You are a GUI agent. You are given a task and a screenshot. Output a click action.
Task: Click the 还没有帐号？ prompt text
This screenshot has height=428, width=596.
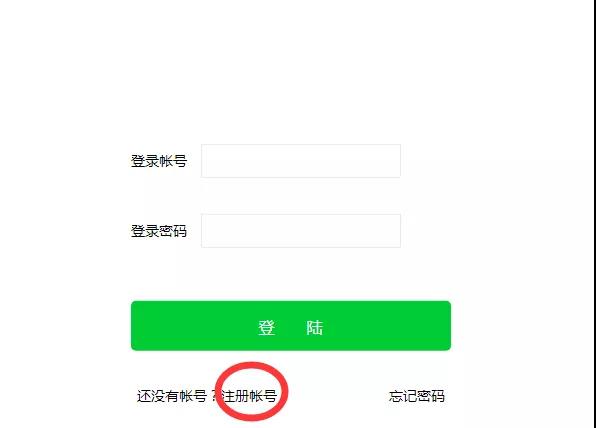tap(178, 396)
